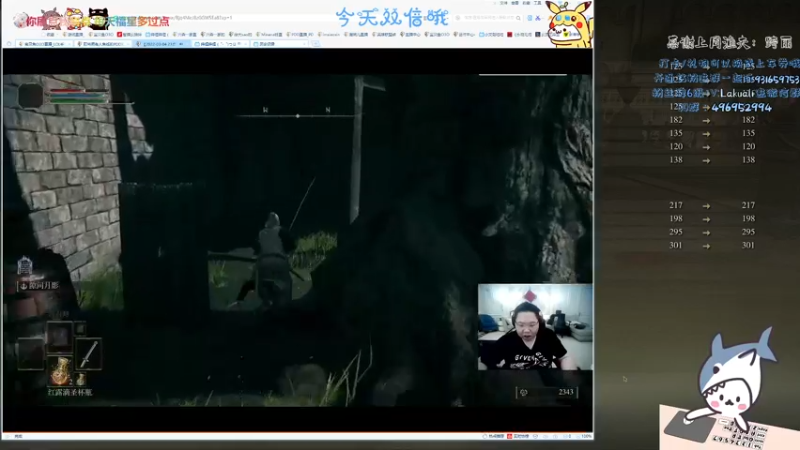Click the 198 → 198 row in overlay list

coord(712,218)
